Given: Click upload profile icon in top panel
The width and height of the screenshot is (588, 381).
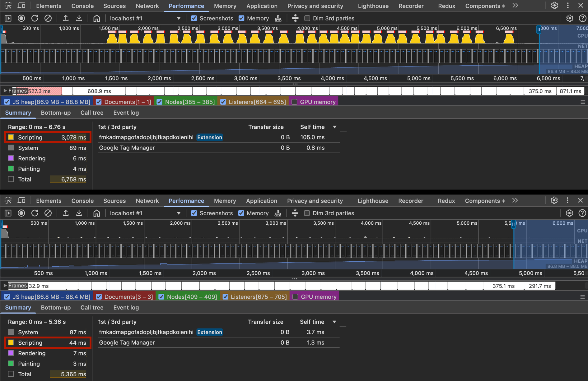Looking at the screenshot, I should click(66, 18).
